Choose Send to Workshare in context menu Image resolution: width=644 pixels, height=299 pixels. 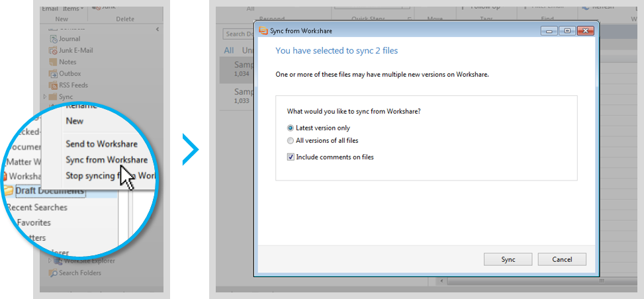(x=101, y=144)
